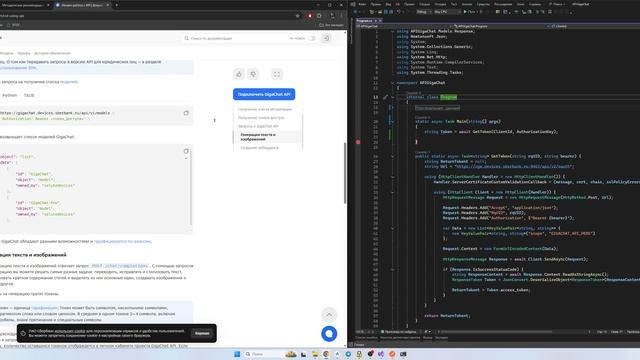Viewport: 640px width, 360px height.
Task: Open Visual Studio from the Windows taskbar
Action: coord(381,354)
